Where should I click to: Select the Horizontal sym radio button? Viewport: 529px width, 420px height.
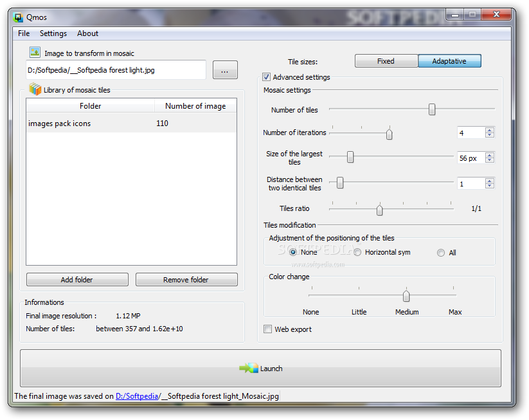pyautogui.click(x=357, y=252)
